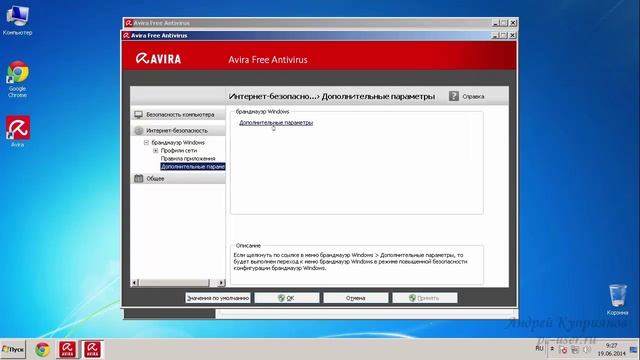Switch to second Avira taskbar window

pyautogui.click(x=92, y=350)
